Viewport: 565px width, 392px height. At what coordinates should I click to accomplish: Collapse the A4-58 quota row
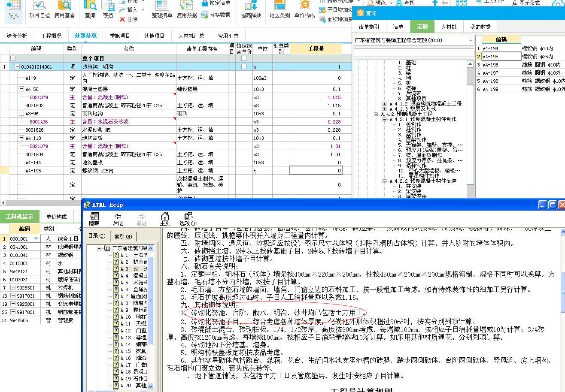[21, 89]
